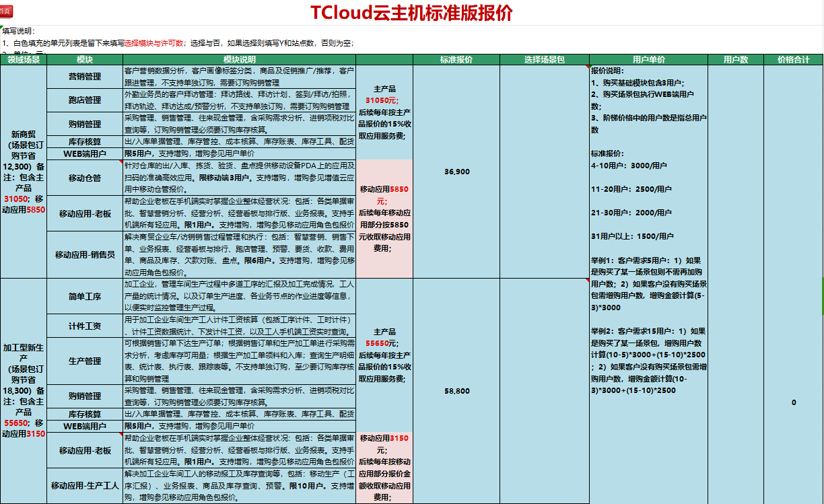
Task: Click the description starting 外勤业务员的客户拜访管理
Action: pyautogui.click(x=239, y=100)
